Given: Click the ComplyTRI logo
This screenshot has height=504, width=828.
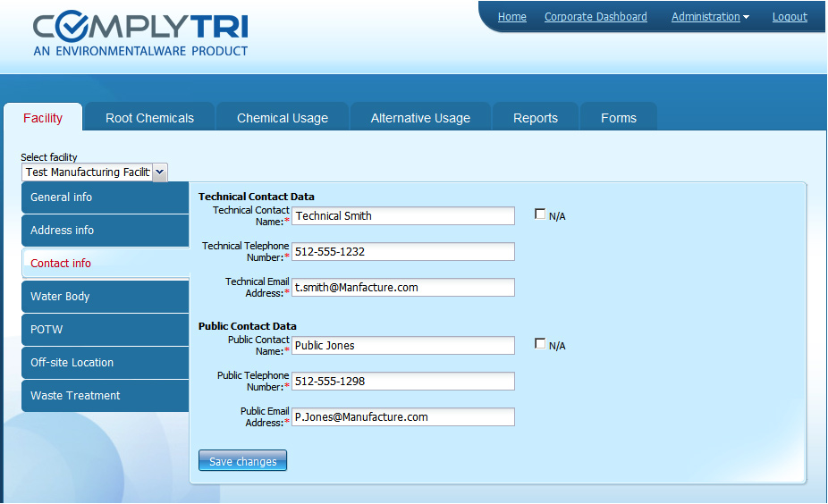Looking at the screenshot, I should click(x=140, y=34).
